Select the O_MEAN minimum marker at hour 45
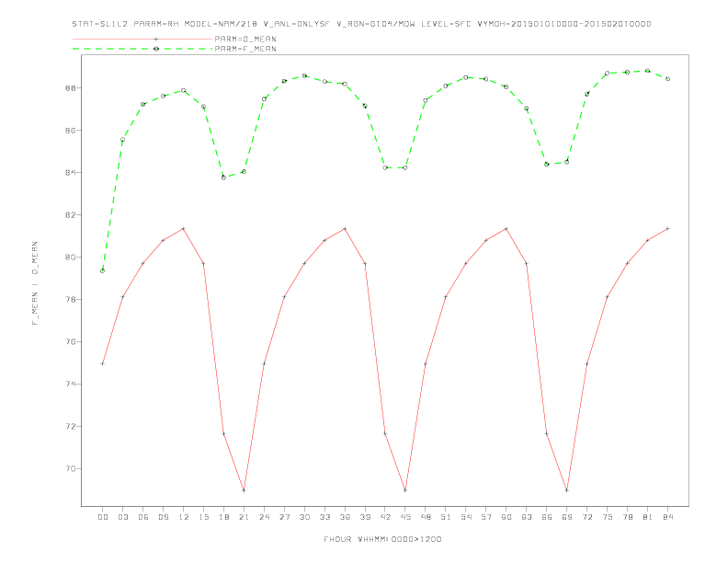728x563 pixels. coord(405,490)
